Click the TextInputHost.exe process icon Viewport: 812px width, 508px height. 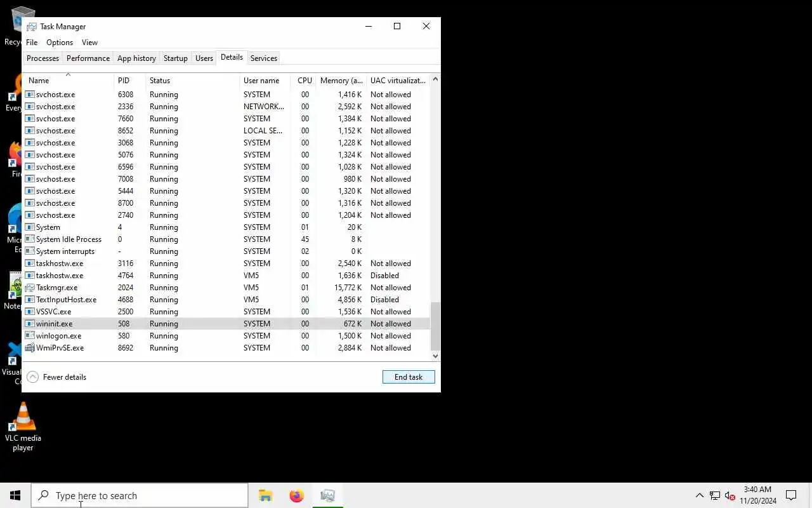click(30, 300)
